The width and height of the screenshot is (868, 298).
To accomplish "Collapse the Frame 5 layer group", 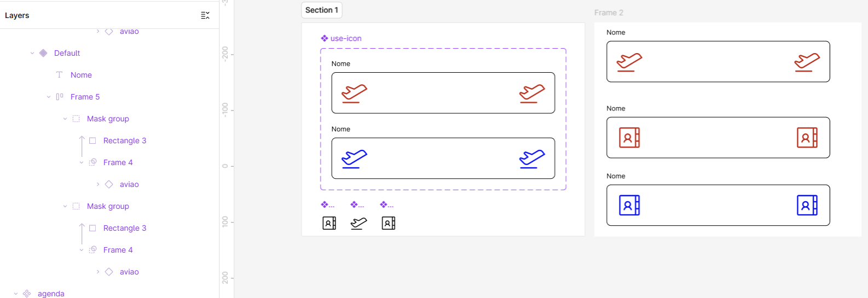I will [x=49, y=97].
